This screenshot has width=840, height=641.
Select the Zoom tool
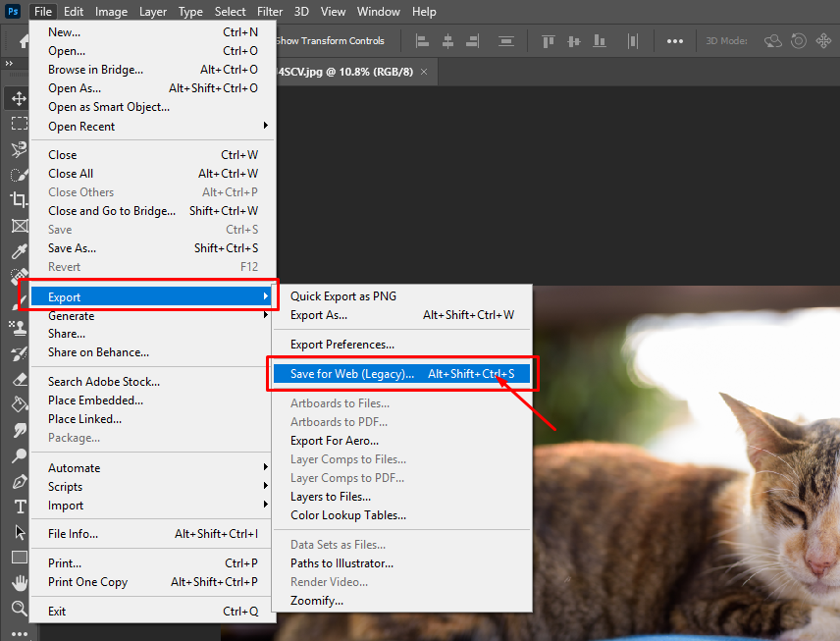19,609
